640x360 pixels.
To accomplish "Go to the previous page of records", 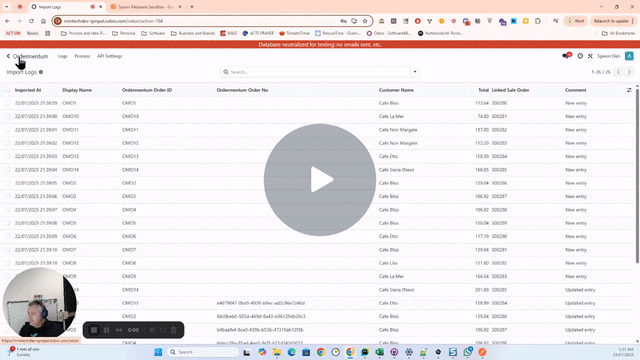I will tap(618, 72).
